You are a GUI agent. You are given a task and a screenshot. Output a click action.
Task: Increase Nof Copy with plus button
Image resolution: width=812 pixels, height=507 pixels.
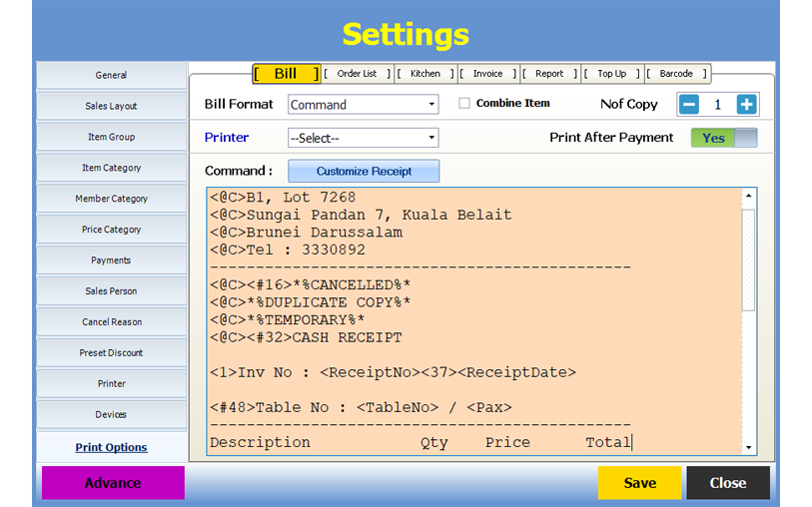(746, 105)
